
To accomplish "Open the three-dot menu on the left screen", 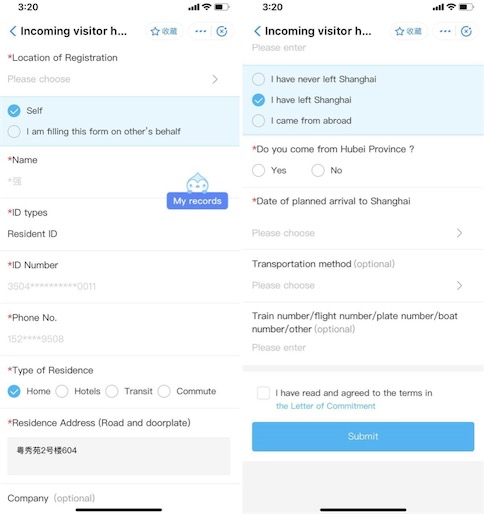I will click(201, 31).
